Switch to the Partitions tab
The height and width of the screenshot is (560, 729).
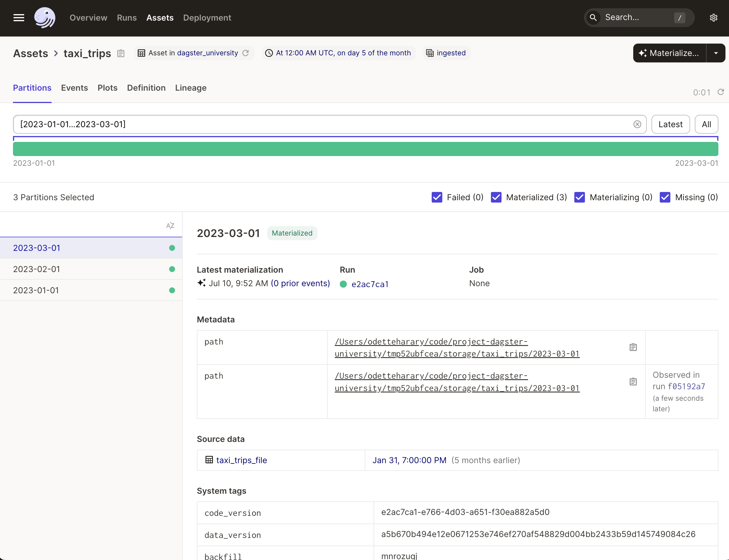click(32, 88)
